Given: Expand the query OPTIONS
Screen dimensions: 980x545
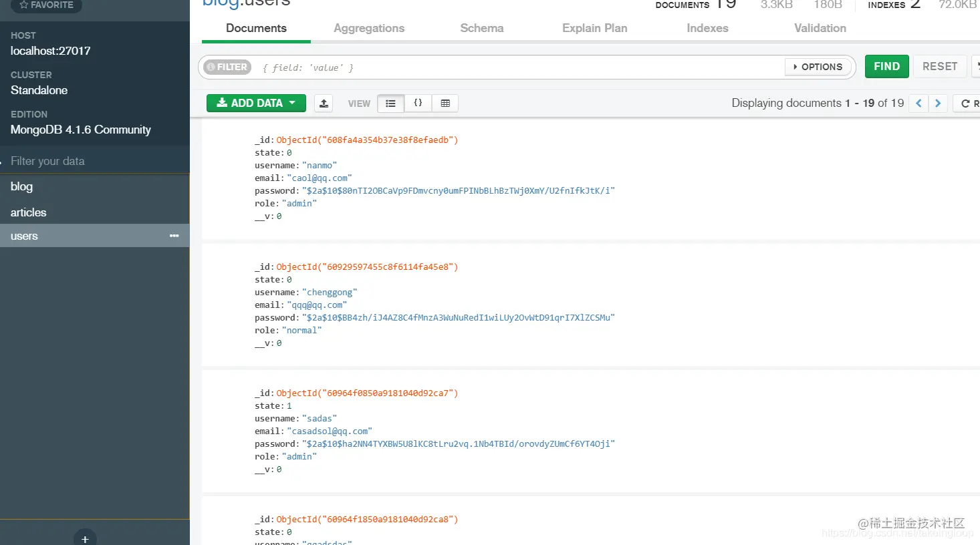Looking at the screenshot, I should 818,67.
